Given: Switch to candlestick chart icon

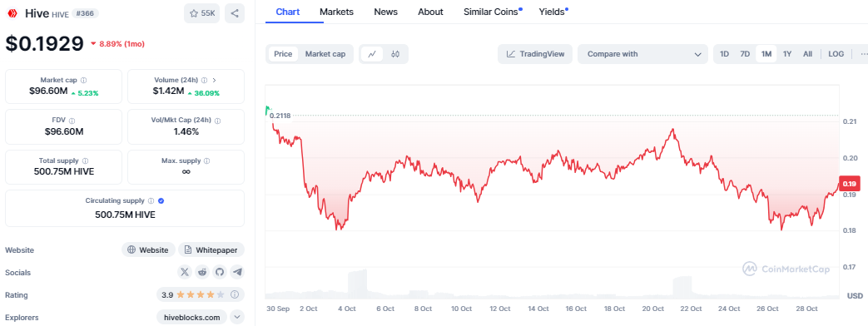Looking at the screenshot, I should [395, 54].
